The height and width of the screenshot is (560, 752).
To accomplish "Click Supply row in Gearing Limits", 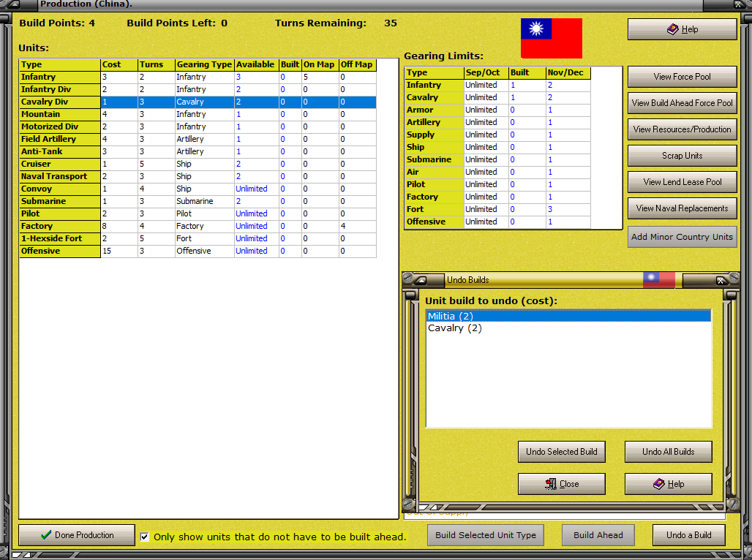I will pyautogui.click(x=498, y=135).
